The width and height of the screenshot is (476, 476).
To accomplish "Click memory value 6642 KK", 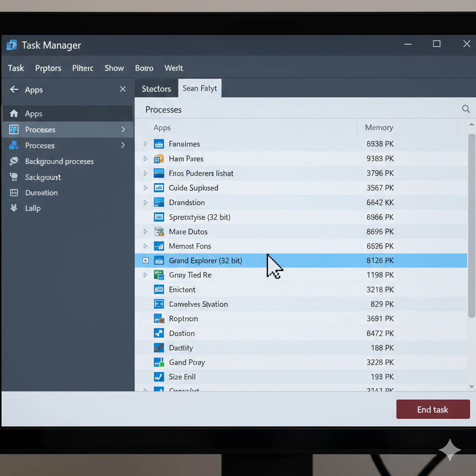I will [380, 203].
